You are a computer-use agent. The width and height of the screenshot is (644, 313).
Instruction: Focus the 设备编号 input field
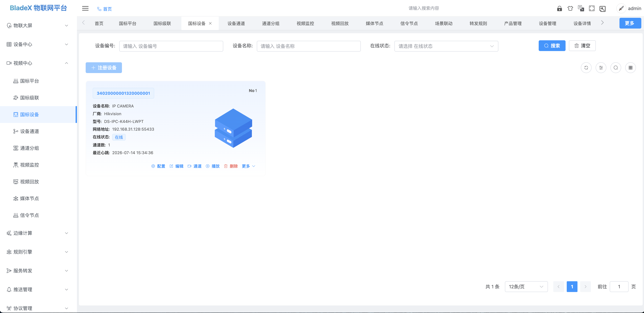[171, 46]
